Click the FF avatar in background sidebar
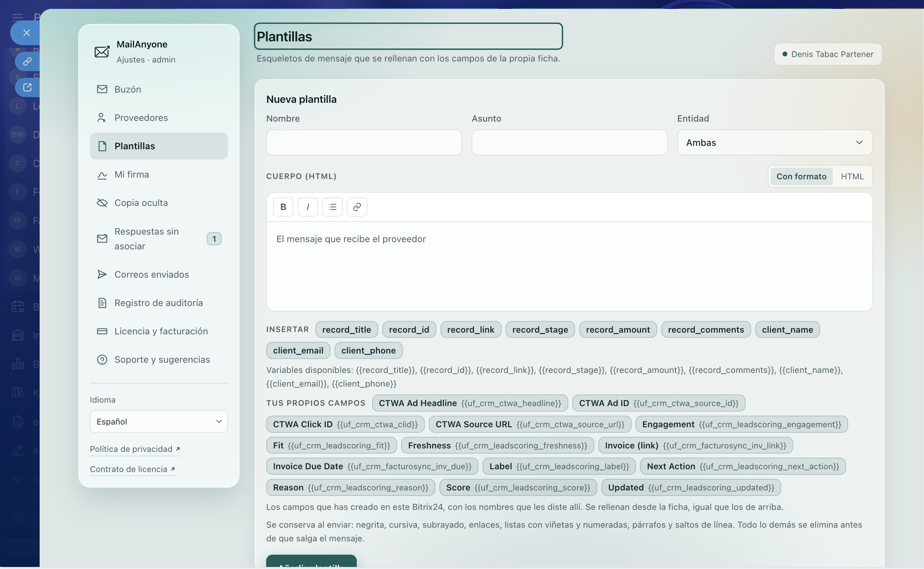Image resolution: width=924 pixels, height=569 pixels. pos(18,221)
